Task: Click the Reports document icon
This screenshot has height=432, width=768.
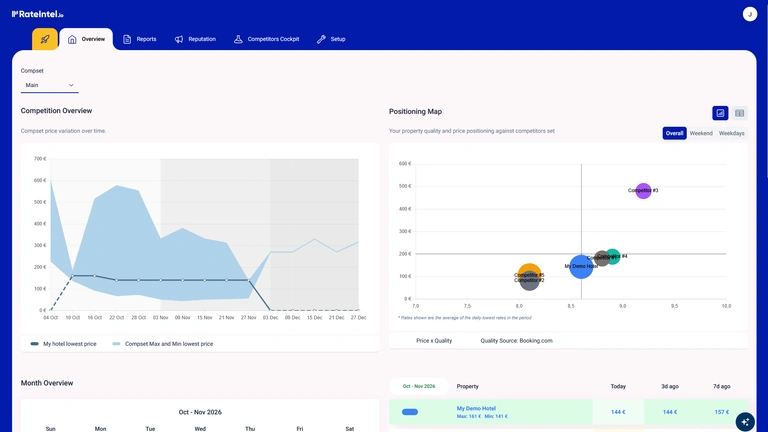Action: coord(127,39)
